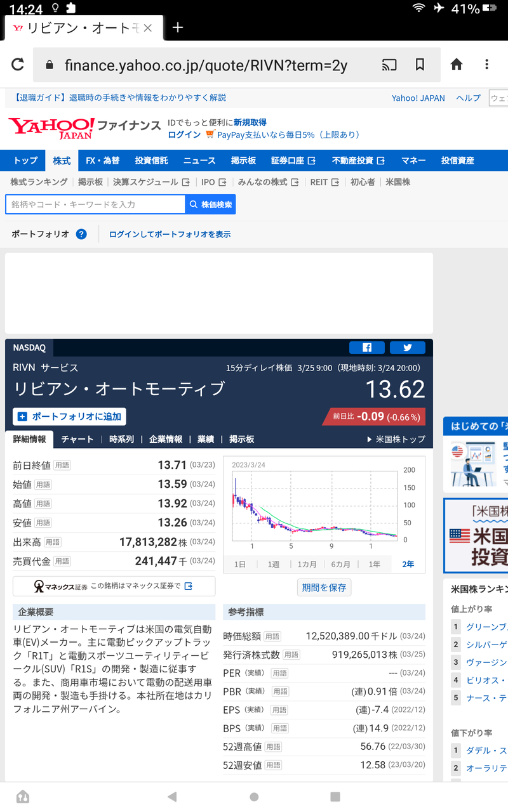Select the 株式 navigation tab
Viewport: 508px width, 812px height.
tap(62, 160)
